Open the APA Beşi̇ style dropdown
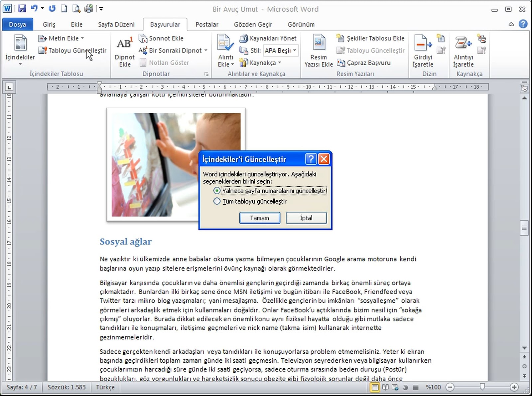Screen dimensions: 532x396 point(280,50)
